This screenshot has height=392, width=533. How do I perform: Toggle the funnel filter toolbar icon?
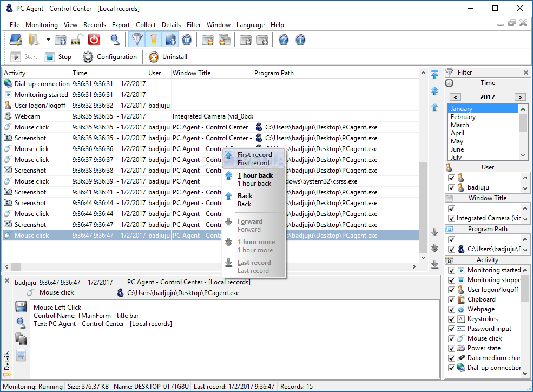(137, 40)
